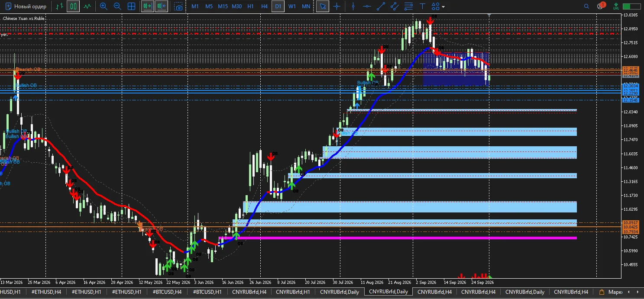Take a chart screenshot with camera icon
This screenshot has height=299, width=644.
click(x=178, y=6)
